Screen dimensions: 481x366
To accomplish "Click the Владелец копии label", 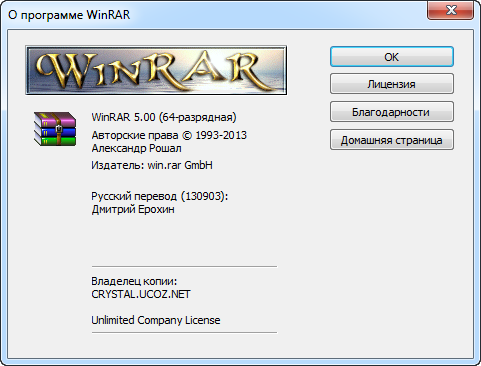I will (x=134, y=281).
